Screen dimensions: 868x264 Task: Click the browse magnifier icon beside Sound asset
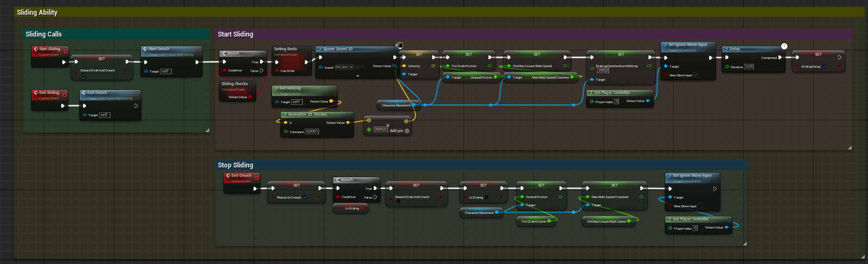363,67
